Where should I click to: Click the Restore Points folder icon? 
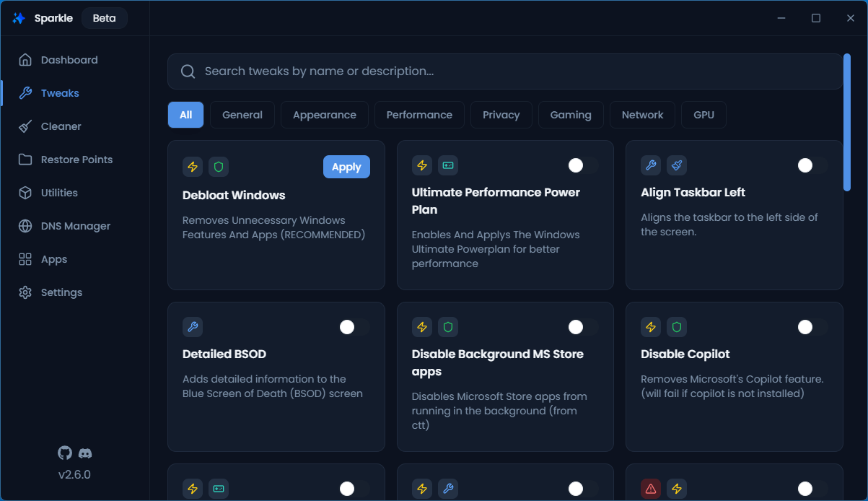pyautogui.click(x=25, y=160)
